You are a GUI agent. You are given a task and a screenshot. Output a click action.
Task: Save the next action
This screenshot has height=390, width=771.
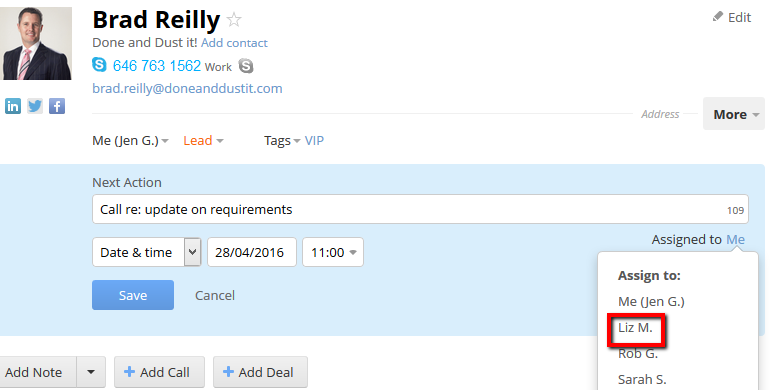(133, 295)
